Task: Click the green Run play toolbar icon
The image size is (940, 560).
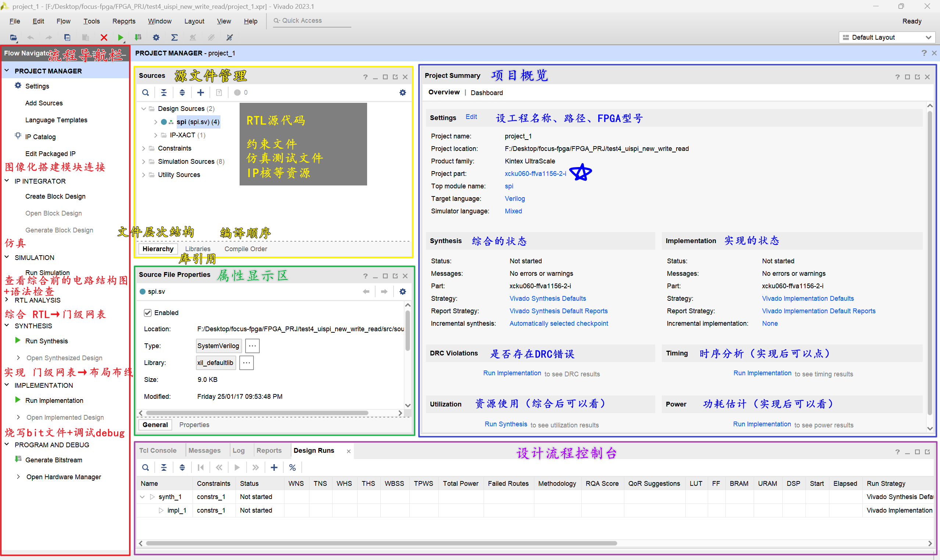Action: 121,37
